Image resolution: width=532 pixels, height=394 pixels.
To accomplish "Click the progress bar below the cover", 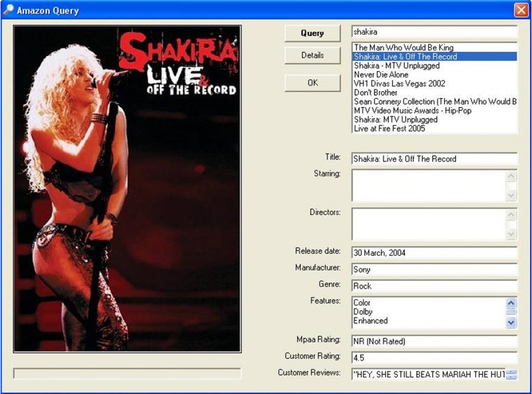I will (127, 373).
